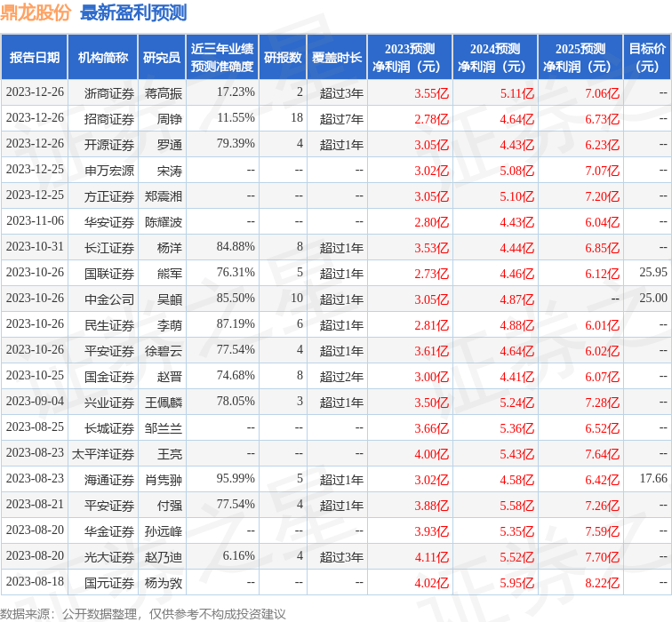Click the 8.22亿 2025 profit forecast
This screenshot has width=672, height=622.
coord(602,583)
